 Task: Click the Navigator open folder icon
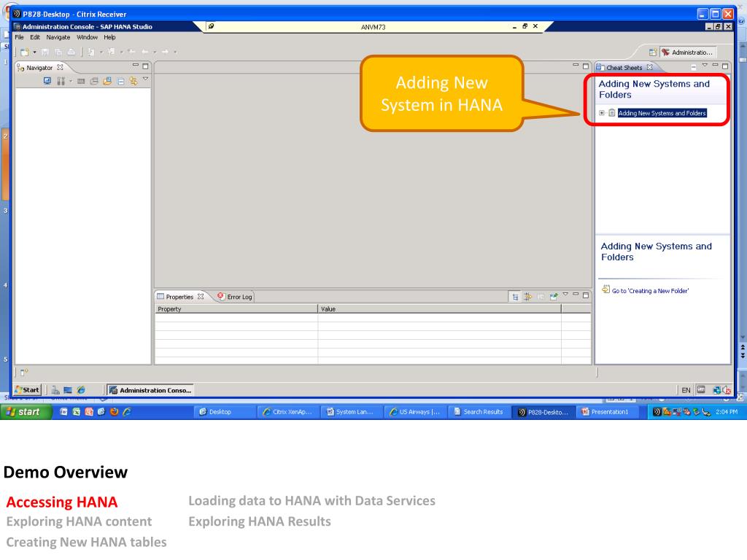(x=107, y=82)
